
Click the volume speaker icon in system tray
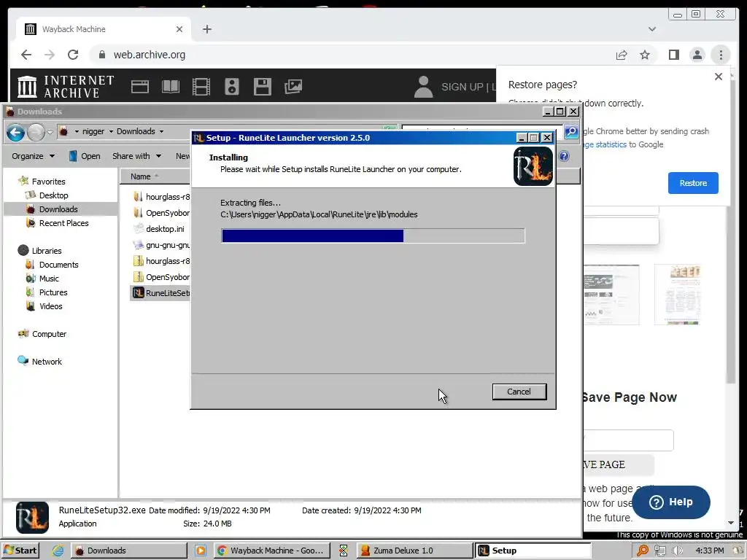point(677,551)
